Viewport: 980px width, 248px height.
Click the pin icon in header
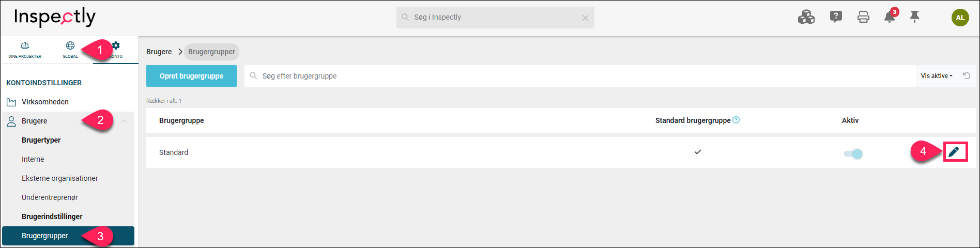pos(915,17)
